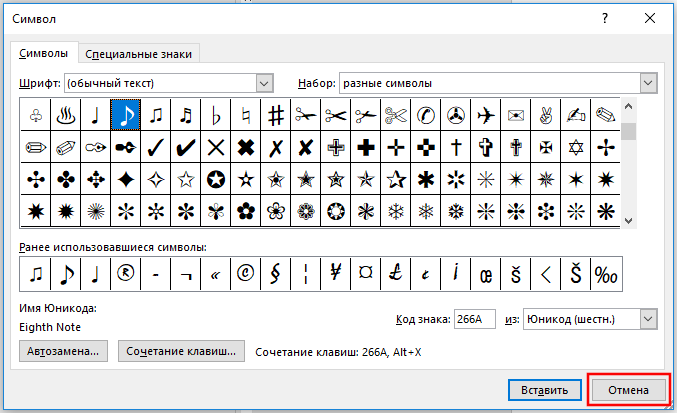
Task: Select the natural sign music symbol
Action: click(245, 115)
